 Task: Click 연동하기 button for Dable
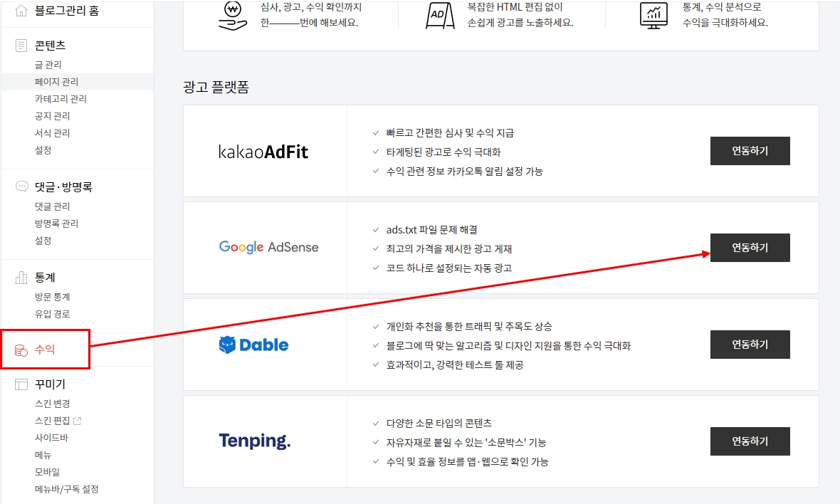(x=750, y=345)
